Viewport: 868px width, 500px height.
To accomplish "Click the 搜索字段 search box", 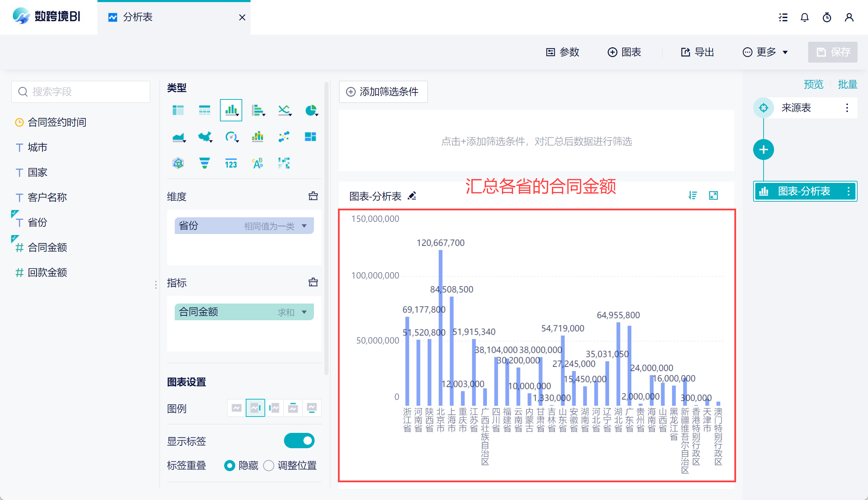I will [81, 92].
